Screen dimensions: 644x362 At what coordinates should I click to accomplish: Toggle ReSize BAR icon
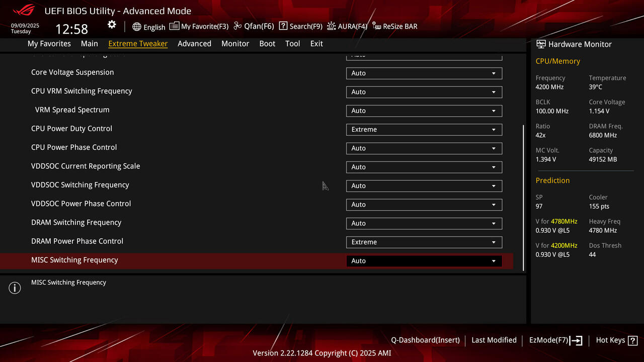click(377, 26)
